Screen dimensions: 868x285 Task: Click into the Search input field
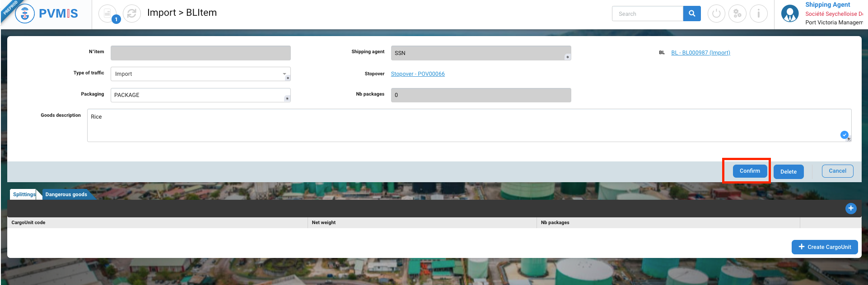tap(647, 14)
